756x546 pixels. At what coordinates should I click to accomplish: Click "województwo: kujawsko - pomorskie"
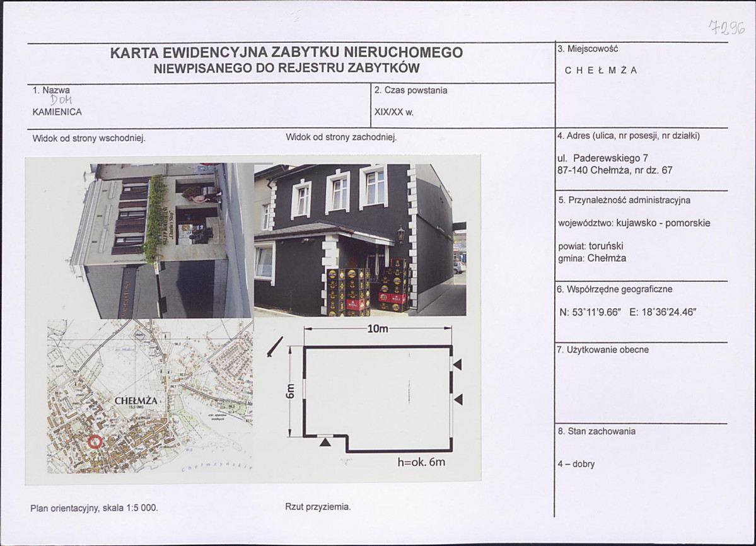(x=634, y=223)
